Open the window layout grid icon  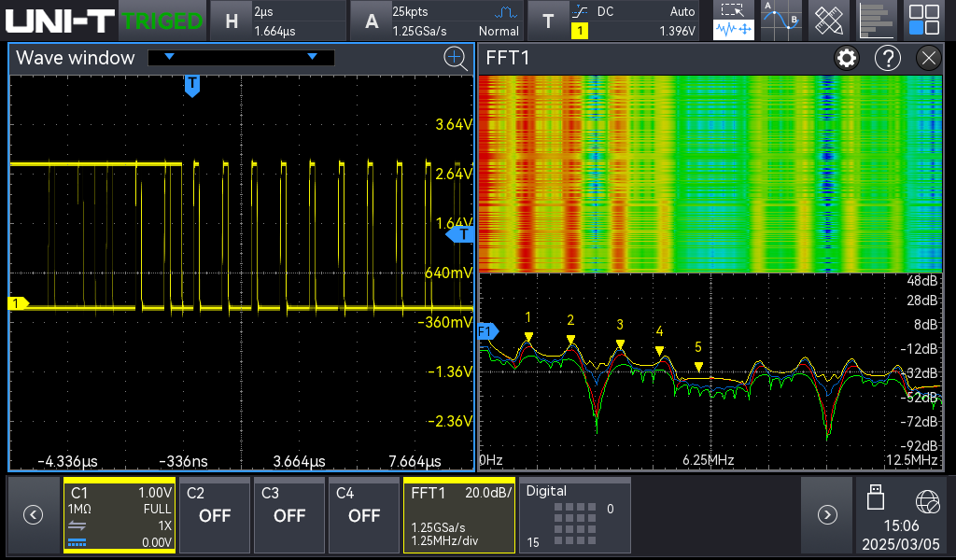(x=924, y=21)
